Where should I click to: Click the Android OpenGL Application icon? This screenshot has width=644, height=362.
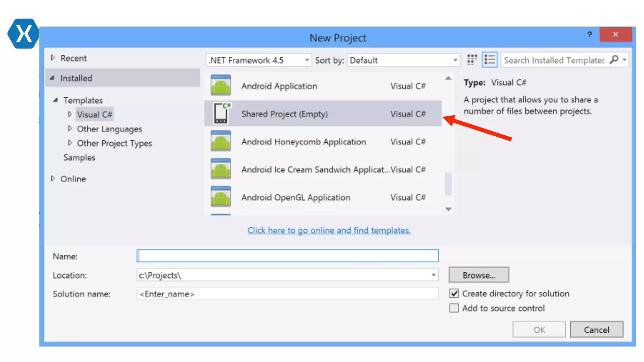[x=220, y=197]
